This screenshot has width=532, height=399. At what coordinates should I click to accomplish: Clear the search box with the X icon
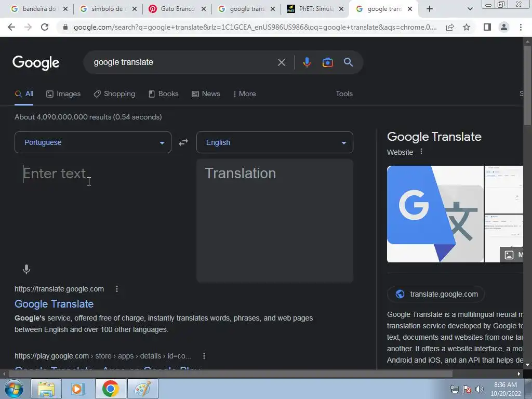281,62
